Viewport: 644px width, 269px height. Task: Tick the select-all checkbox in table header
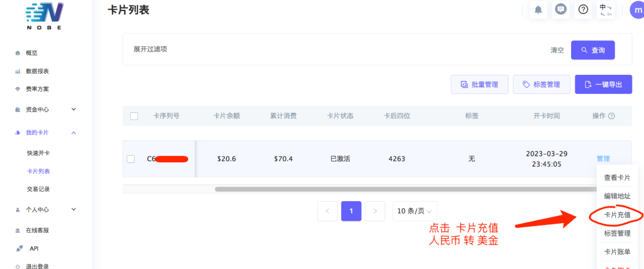pos(134,116)
